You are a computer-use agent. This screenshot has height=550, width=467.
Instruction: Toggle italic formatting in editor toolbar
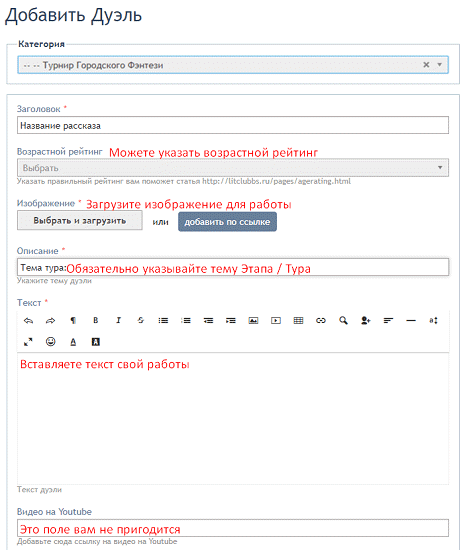[118, 320]
